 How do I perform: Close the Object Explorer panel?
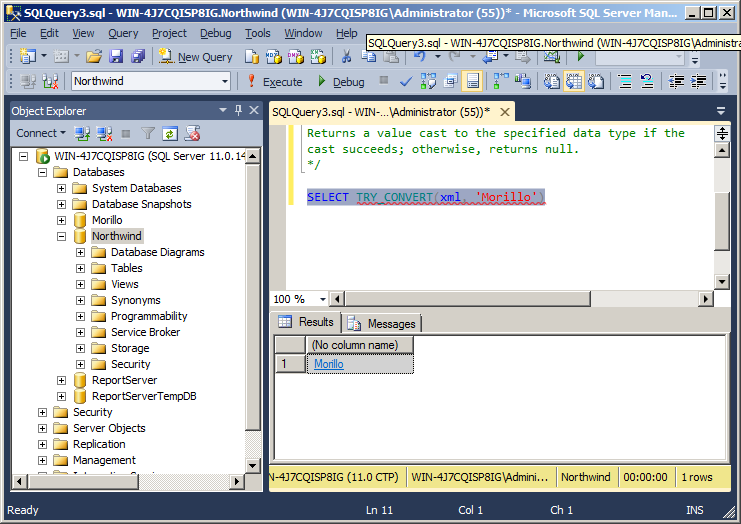click(x=254, y=111)
